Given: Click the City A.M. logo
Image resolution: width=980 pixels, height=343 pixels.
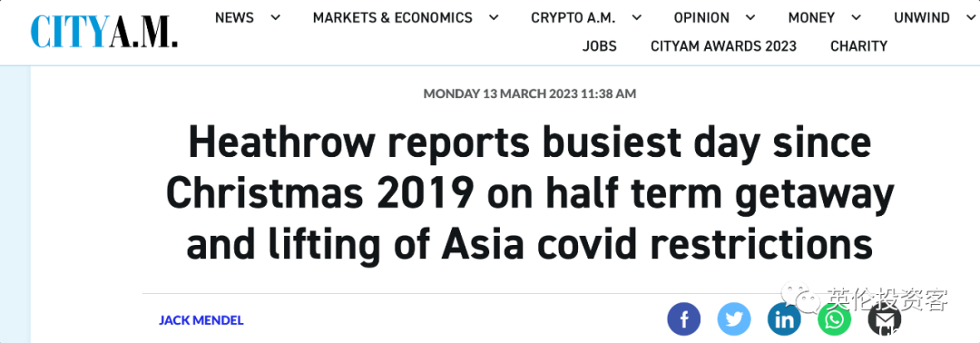Looking at the screenshot, I should [104, 31].
